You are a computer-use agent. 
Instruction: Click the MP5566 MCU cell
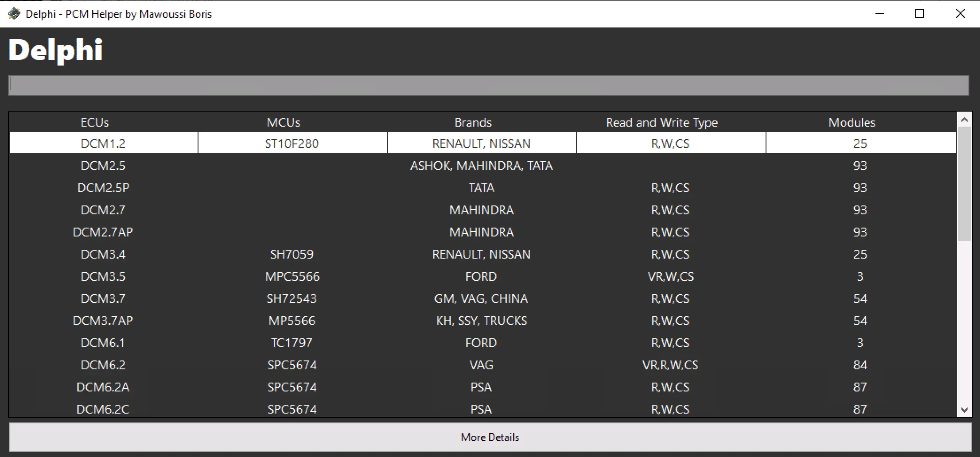click(292, 321)
